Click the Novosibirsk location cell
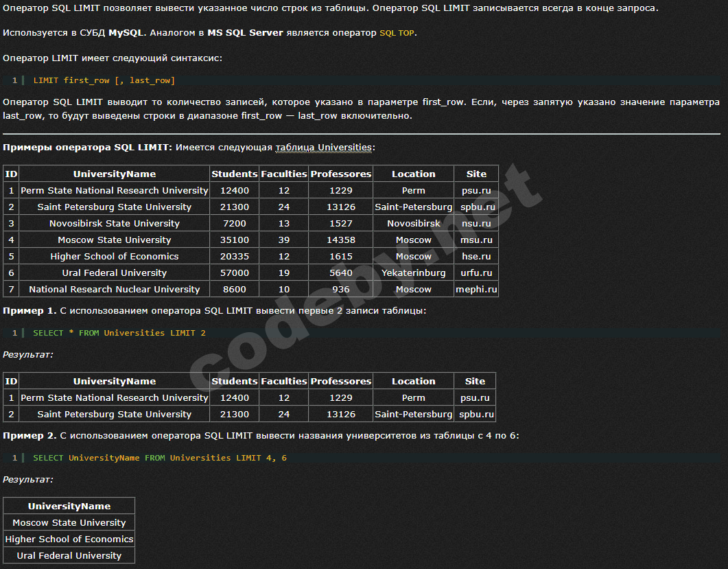 pos(413,224)
